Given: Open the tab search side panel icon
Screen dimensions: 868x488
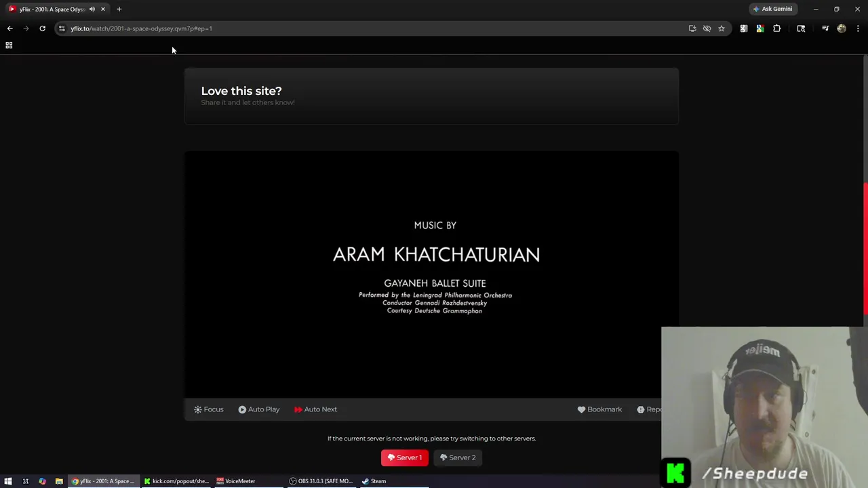Looking at the screenshot, I should pyautogui.click(x=801, y=28).
